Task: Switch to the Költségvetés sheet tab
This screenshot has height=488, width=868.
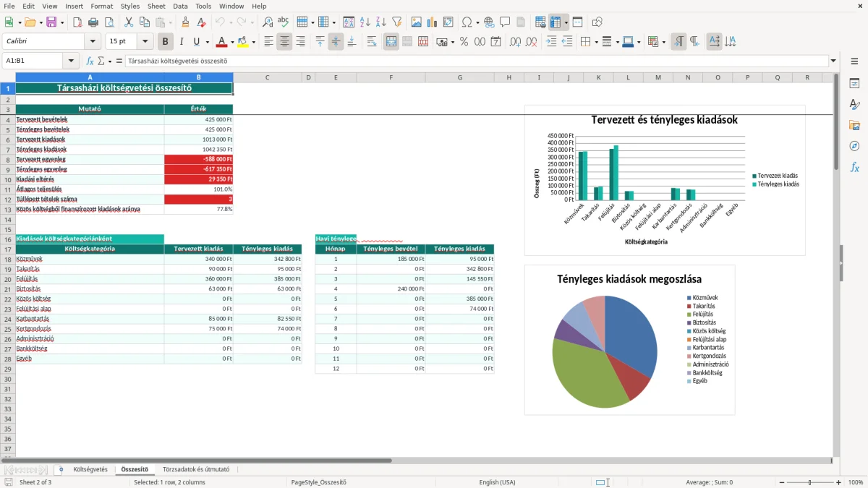Action: point(90,469)
